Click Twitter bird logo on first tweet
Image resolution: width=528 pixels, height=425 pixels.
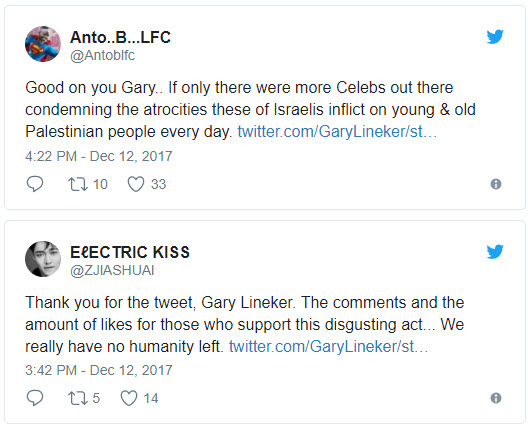[x=495, y=37]
